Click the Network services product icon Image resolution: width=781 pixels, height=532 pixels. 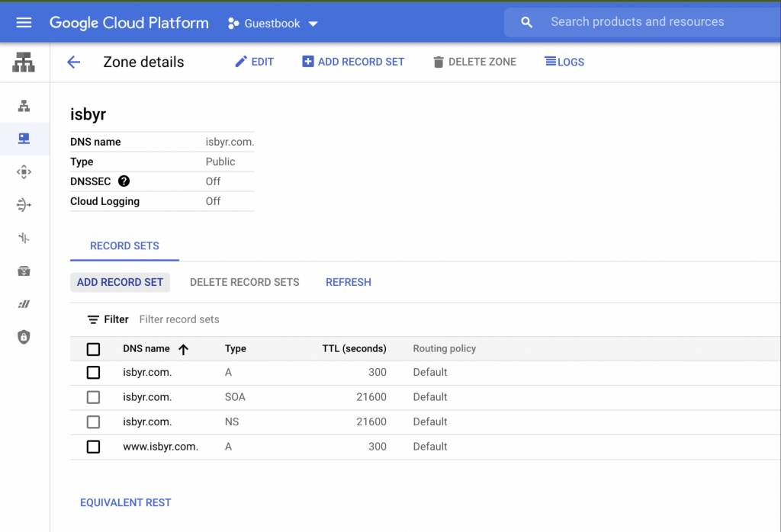(24, 62)
